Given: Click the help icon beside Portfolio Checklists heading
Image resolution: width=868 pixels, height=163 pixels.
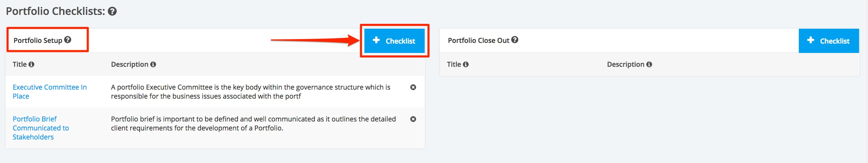Looking at the screenshot, I should 112,11.
